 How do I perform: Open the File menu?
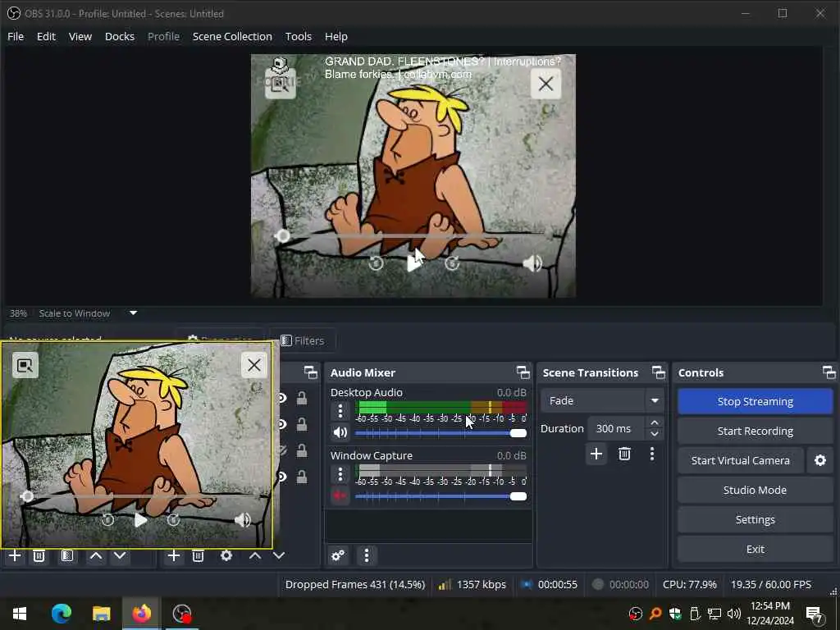pos(16,36)
